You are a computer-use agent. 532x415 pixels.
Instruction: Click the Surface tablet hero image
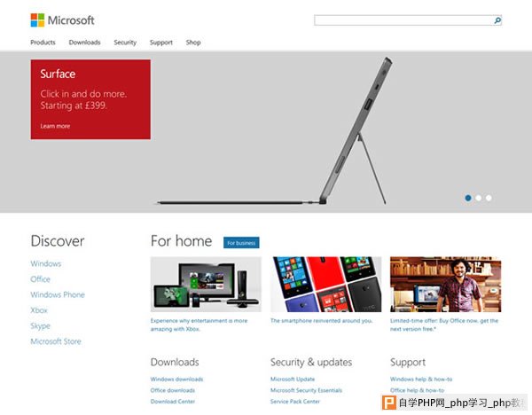[x=275, y=132]
